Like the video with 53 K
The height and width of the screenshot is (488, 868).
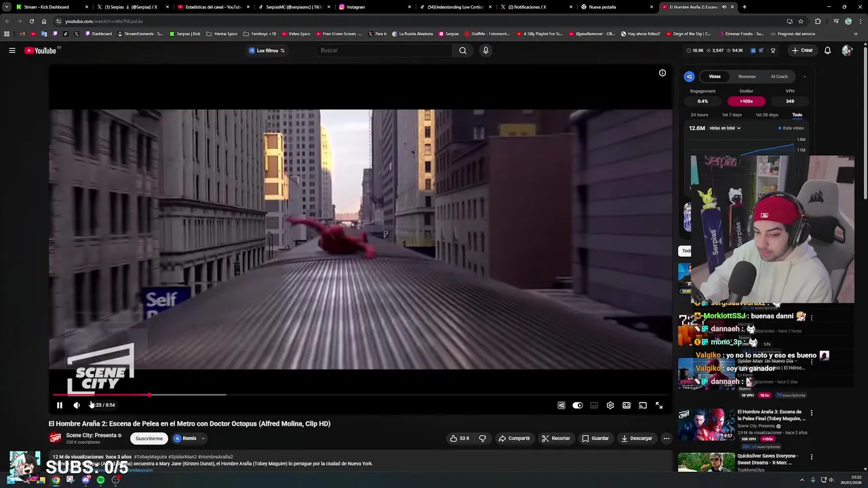tap(459, 439)
